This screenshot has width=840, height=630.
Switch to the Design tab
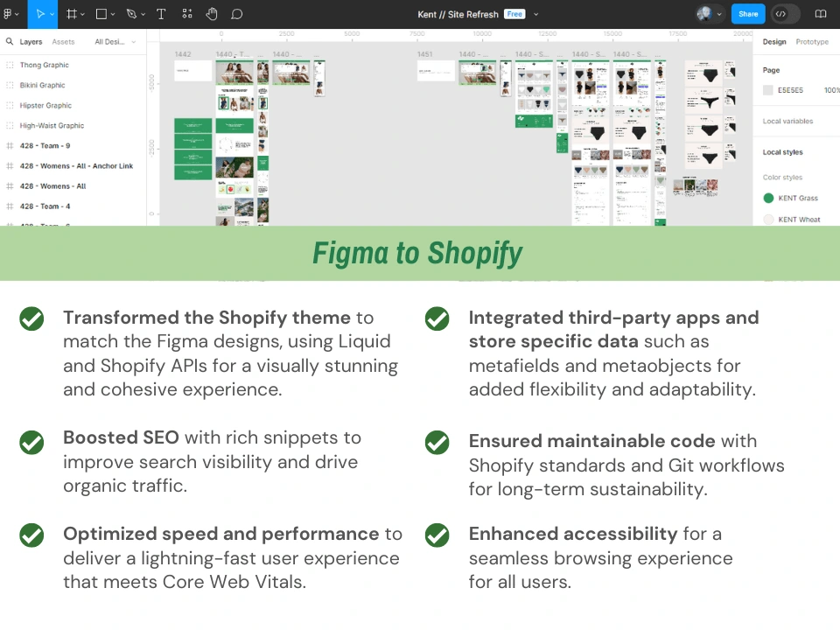tap(774, 42)
